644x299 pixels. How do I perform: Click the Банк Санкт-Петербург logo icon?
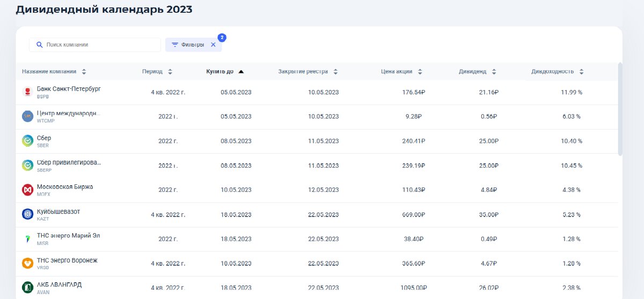click(x=27, y=92)
